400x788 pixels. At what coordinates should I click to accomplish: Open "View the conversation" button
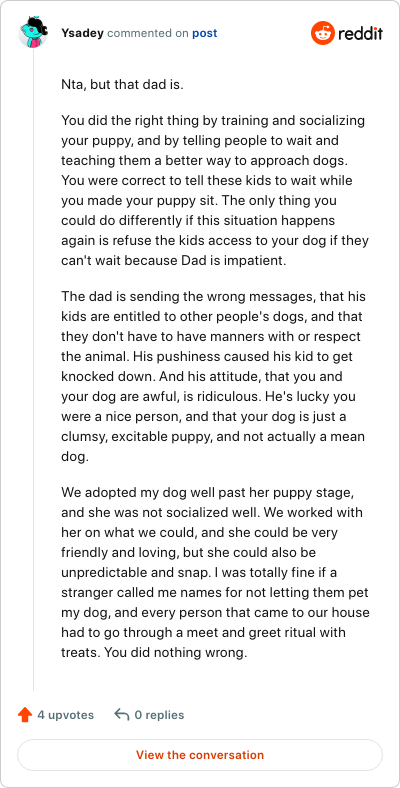(x=200, y=755)
